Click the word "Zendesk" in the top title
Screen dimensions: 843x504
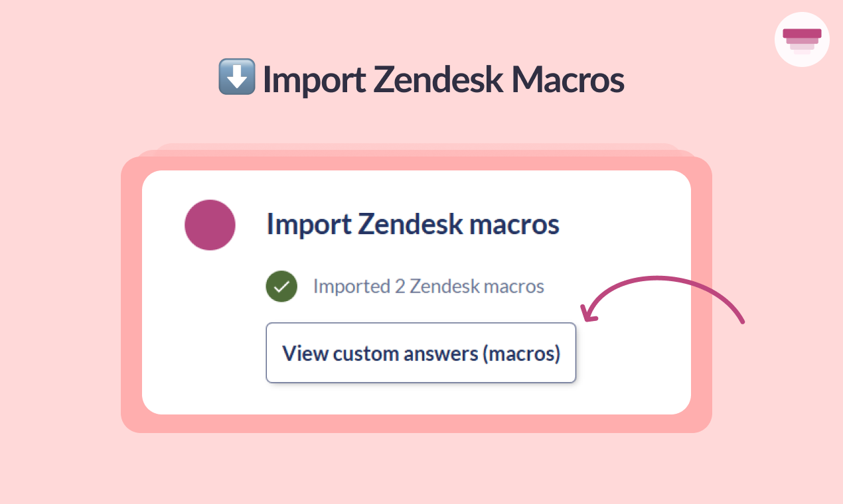(437, 80)
